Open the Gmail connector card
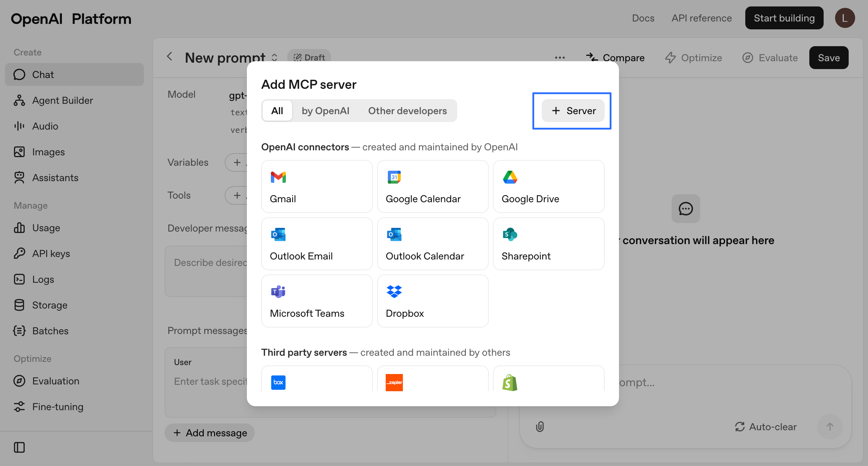868x466 pixels. tap(317, 186)
